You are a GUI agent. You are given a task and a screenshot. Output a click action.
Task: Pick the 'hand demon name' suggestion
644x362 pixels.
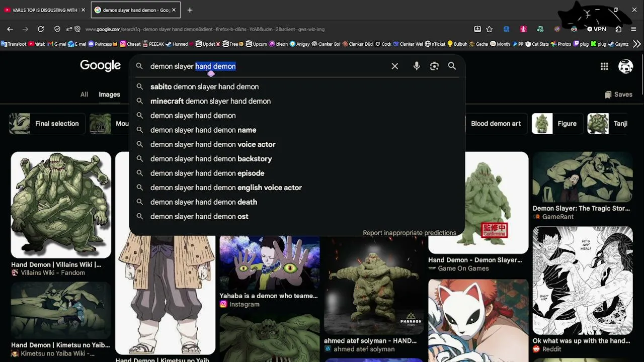[297, 130]
